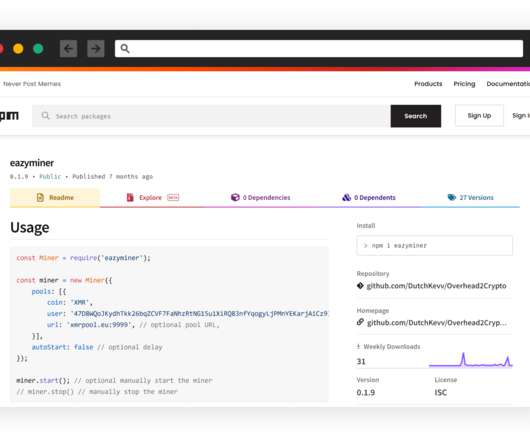Switch to the Explore tab

(152, 198)
